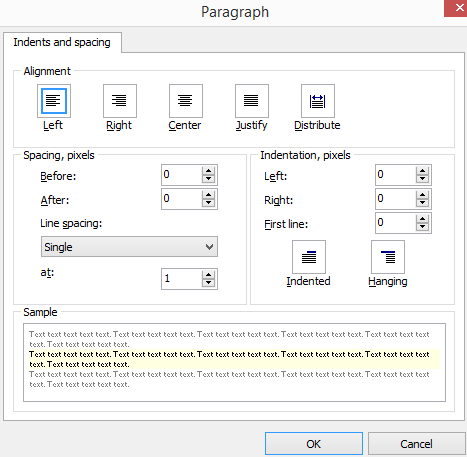
Task: Open the Line spacing dropdown
Action: (x=129, y=247)
